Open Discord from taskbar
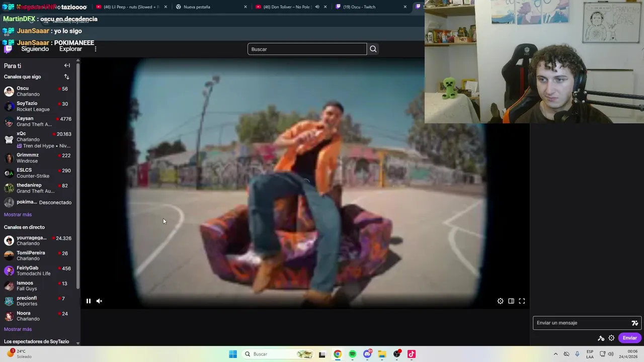Viewport: 644px width, 362px height. (367, 354)
